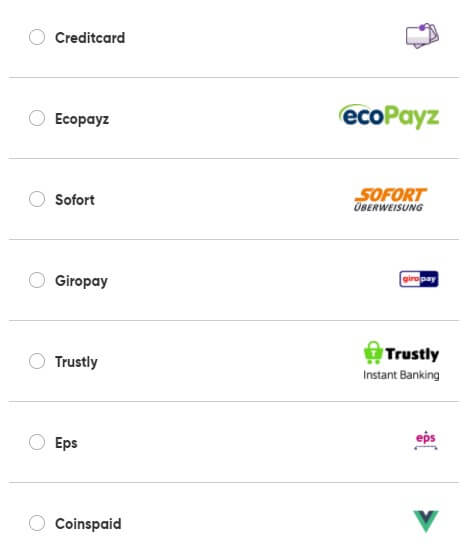Viewport: 470px width, 558px height.
Task: Click the Creditcard text label
Action: pyautogui.click(x=90, y=38)
